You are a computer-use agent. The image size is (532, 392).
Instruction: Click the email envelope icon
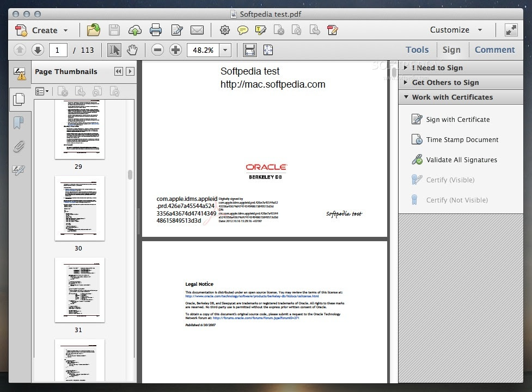pos(197,30)
